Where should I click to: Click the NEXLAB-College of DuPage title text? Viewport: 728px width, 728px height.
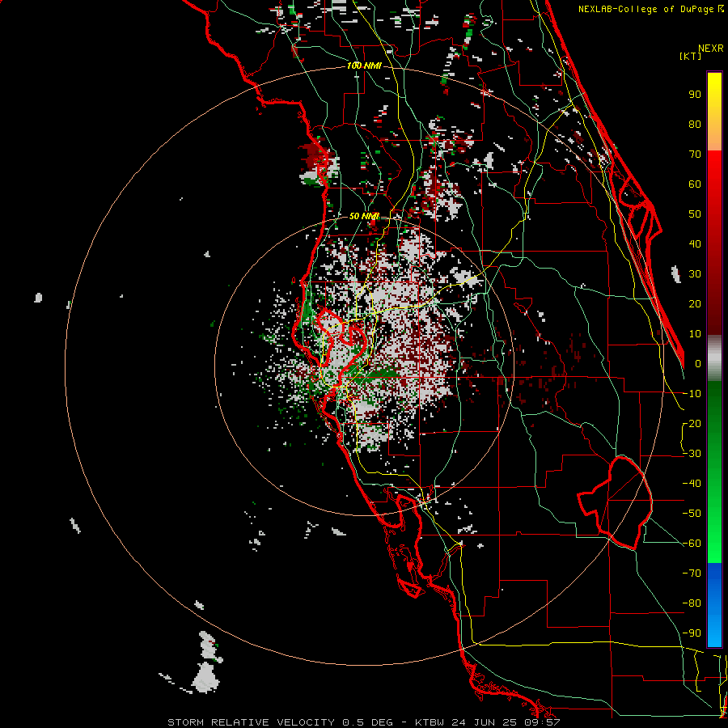[647, 9]
